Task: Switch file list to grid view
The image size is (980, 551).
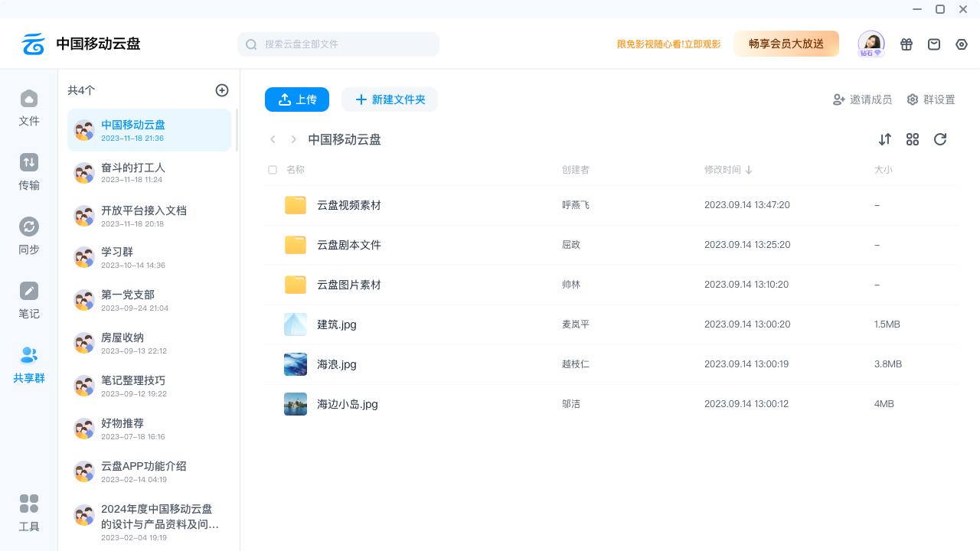Action: 913,139
